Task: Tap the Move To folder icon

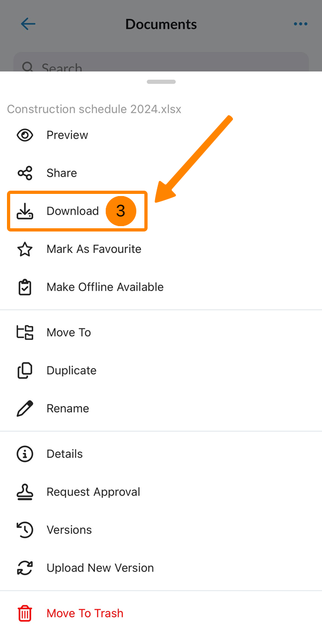Action: pos(25,332)
